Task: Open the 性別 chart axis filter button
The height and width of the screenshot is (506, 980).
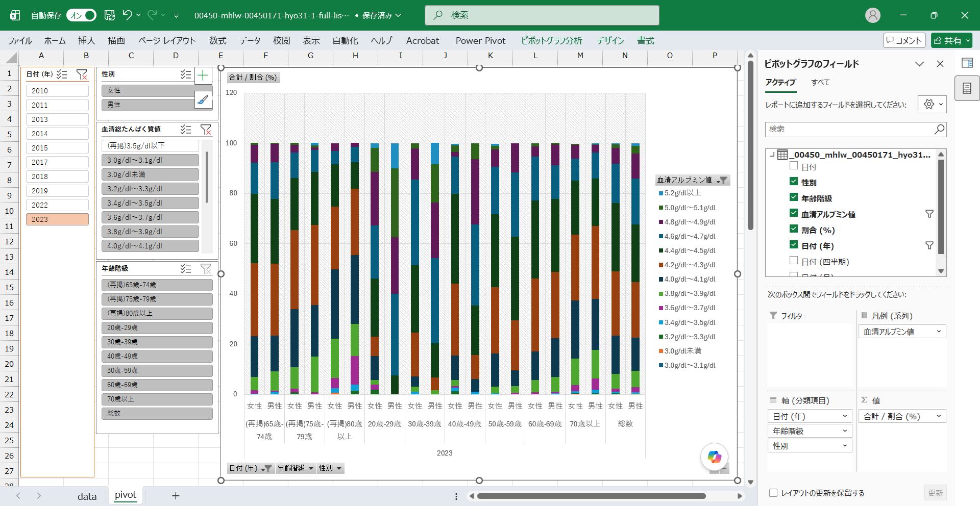Action: (330, 468)
